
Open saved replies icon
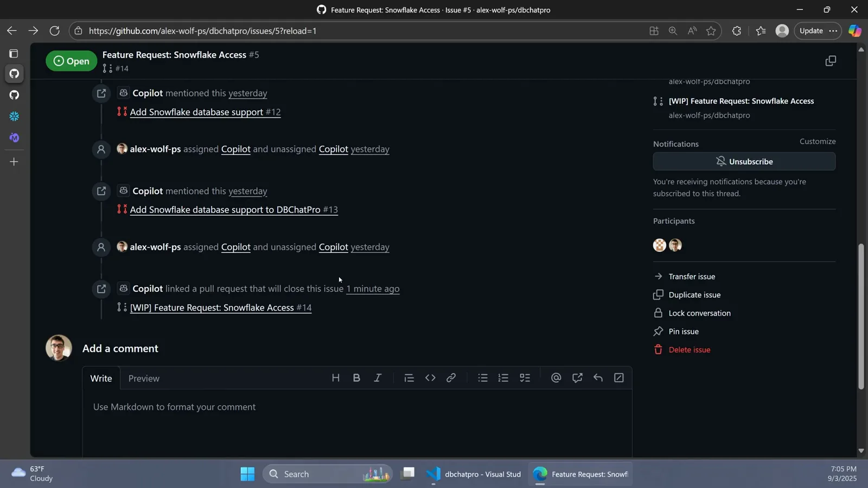598,378
